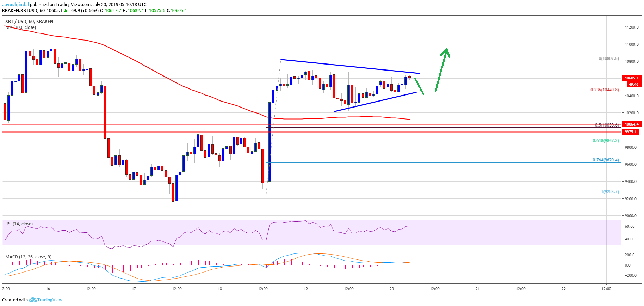
Task: Click the 11200.0 price axis label
Action: tap(632, 27)
